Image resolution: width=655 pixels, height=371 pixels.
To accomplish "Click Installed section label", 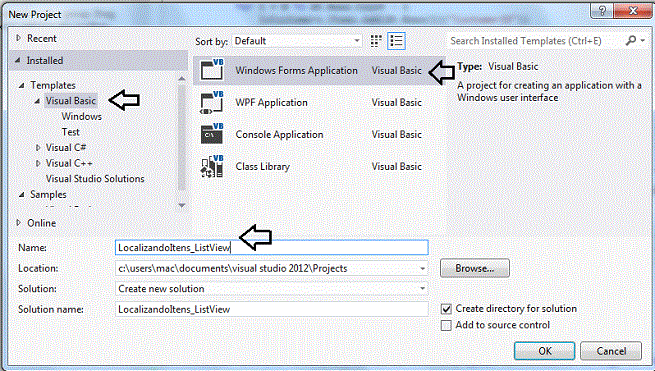I will 45,61.
